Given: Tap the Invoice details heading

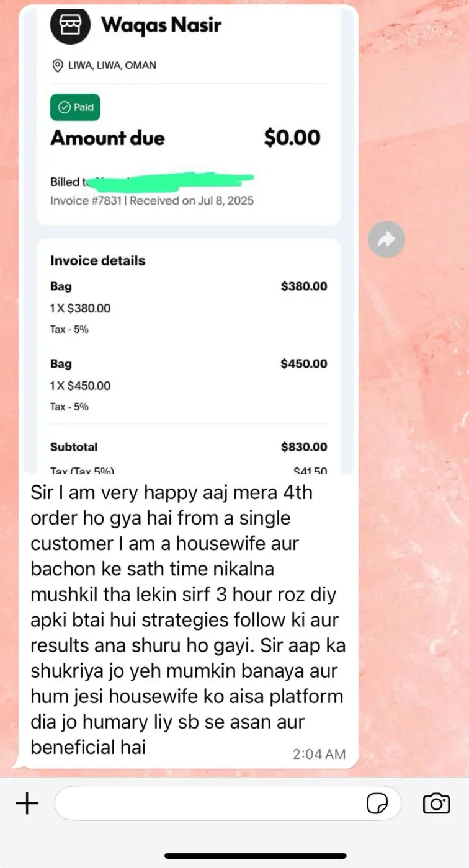Looking at the screenshot, I should tap(98, 261).
